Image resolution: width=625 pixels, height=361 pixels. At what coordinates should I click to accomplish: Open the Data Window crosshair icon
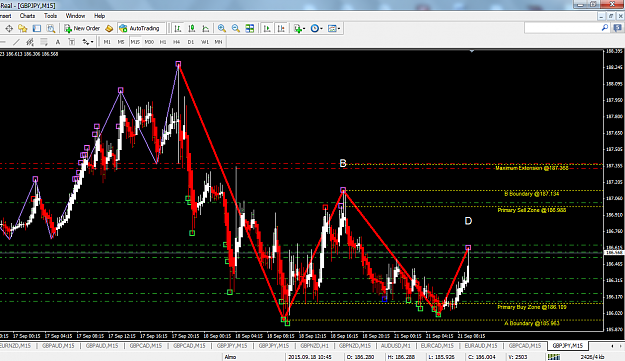click(9, 28)
